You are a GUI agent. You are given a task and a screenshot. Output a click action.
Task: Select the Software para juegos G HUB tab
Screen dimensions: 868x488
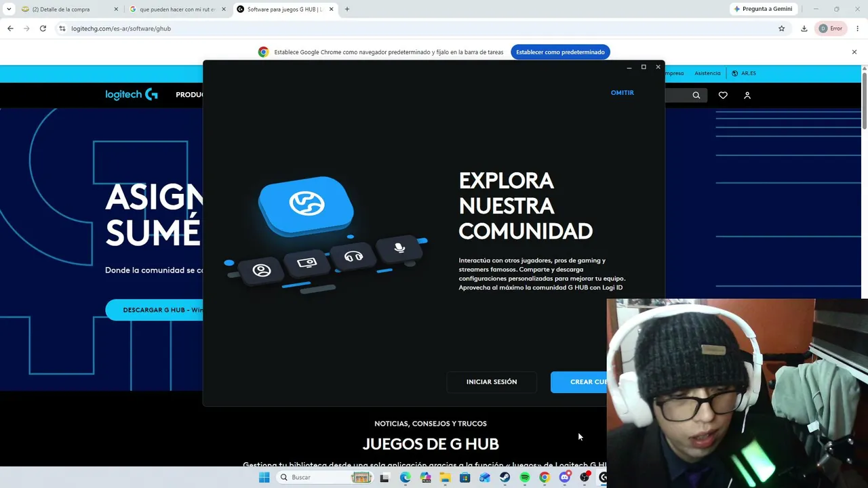tap(285, 9)
